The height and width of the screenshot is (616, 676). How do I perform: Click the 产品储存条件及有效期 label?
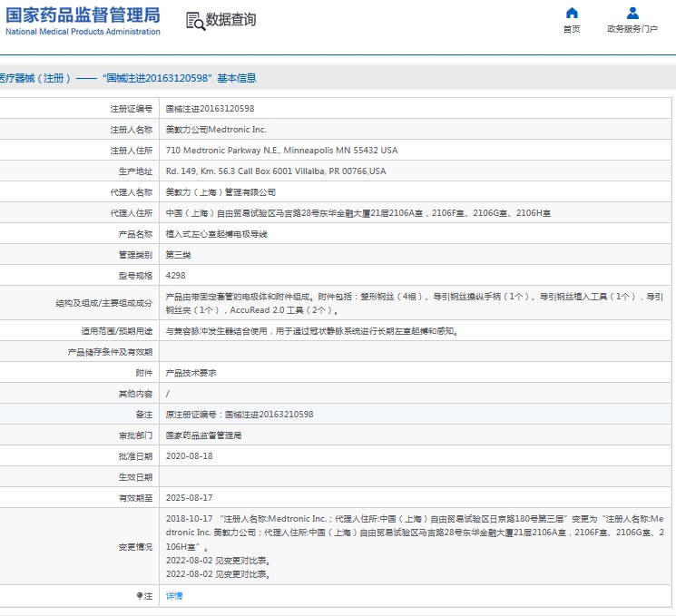coord(110,352)
